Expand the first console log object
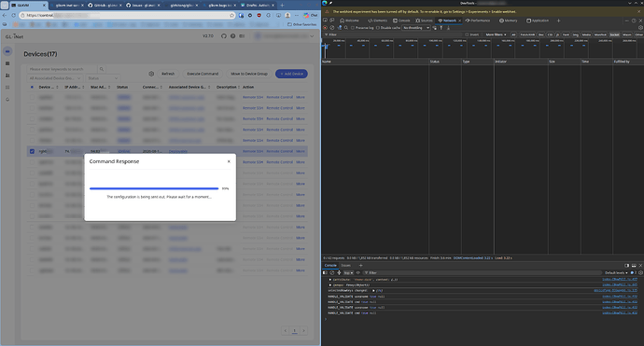 coord(329,280)
